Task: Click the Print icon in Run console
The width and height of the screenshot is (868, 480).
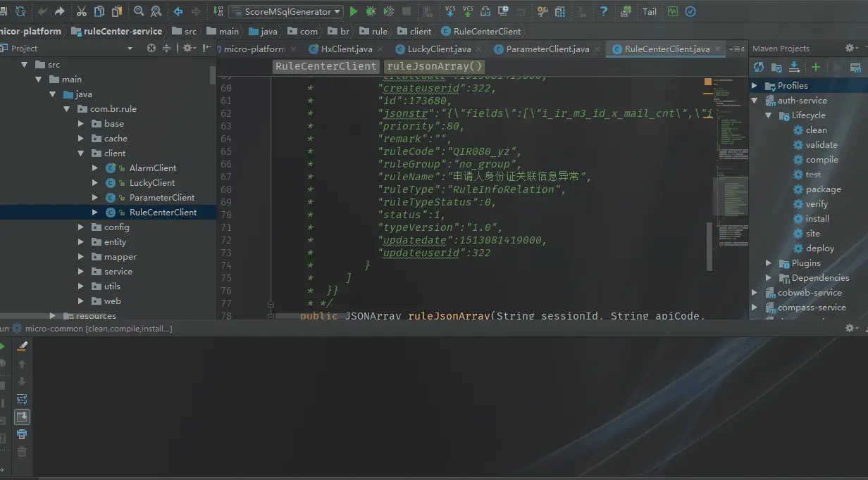Action: [22, 434]
